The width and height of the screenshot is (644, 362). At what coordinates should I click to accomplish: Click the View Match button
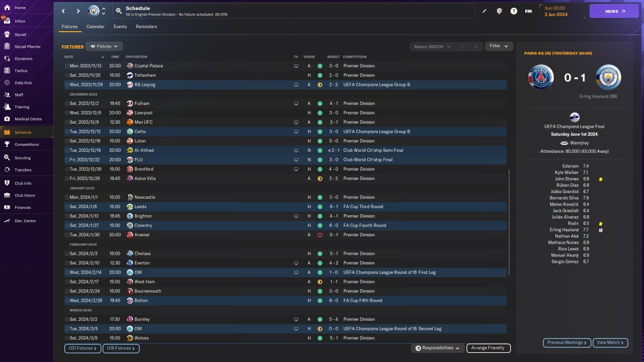[610, 343]
